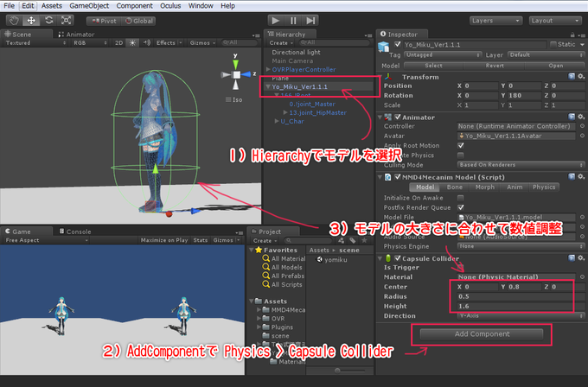Select the Scale tool in the toolbar
The width and height of the screenshot is (588, 387).
click(x=66, y=20)
